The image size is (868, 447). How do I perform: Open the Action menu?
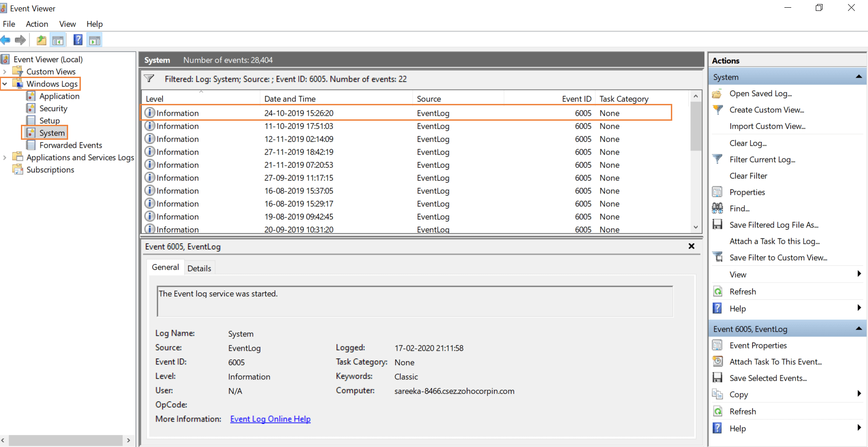tap(37, 24)
